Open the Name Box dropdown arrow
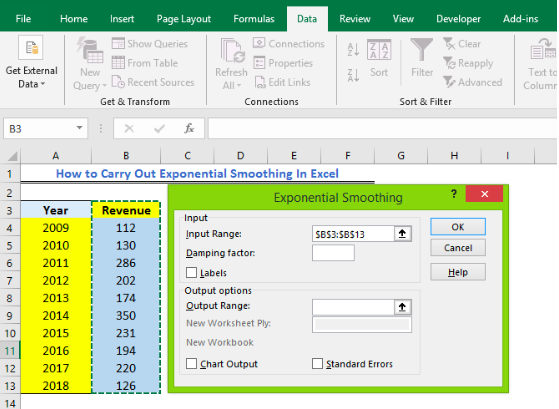This screenshot has height=409, width=559. pyautogui.click(x=79, y=128)
